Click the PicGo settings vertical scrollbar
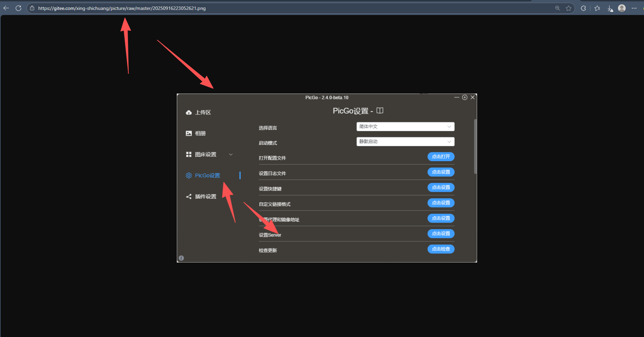Screen dimensions: 644x337 point(475,146)
